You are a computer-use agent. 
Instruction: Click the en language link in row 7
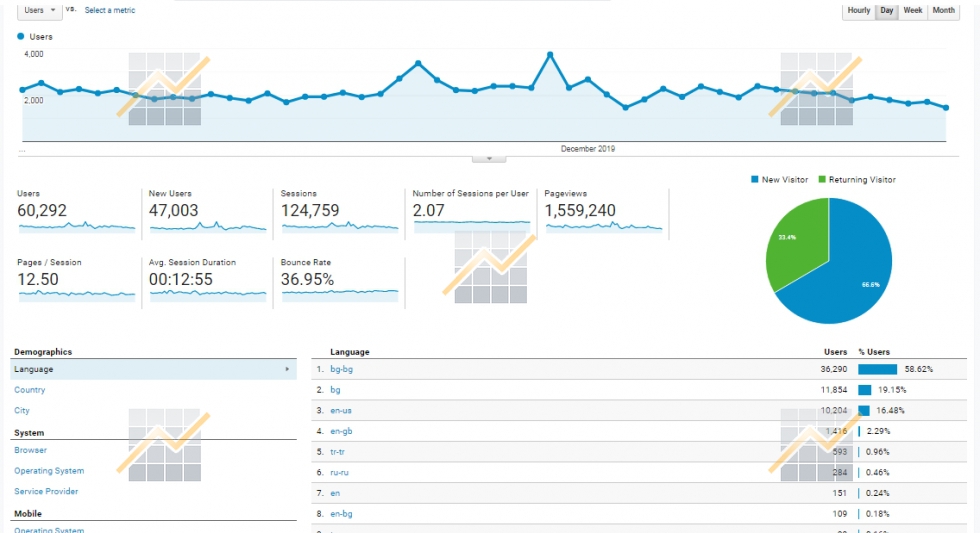coord(335,493)
